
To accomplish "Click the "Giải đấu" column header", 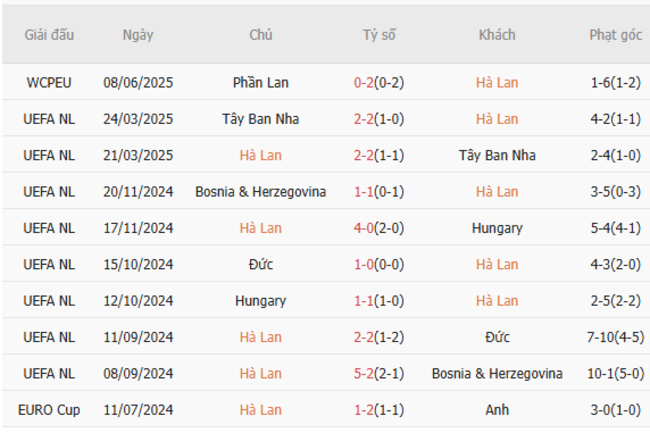I will tap(50, 35).
